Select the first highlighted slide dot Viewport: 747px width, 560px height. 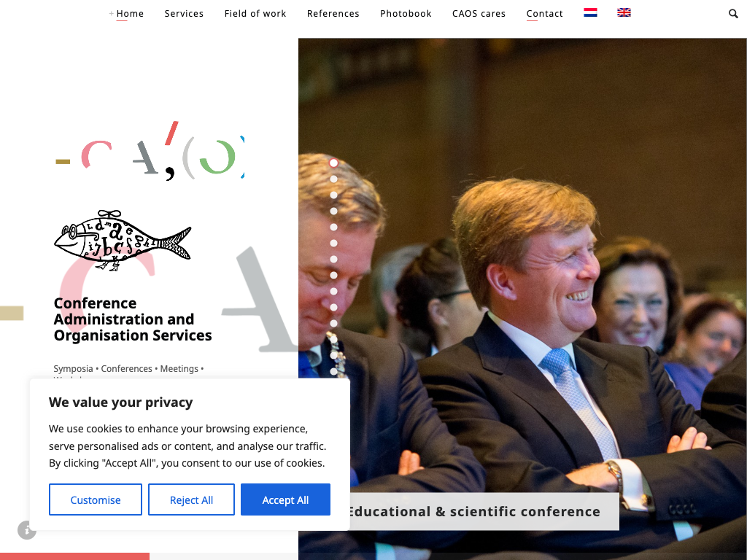pos(333,163)
